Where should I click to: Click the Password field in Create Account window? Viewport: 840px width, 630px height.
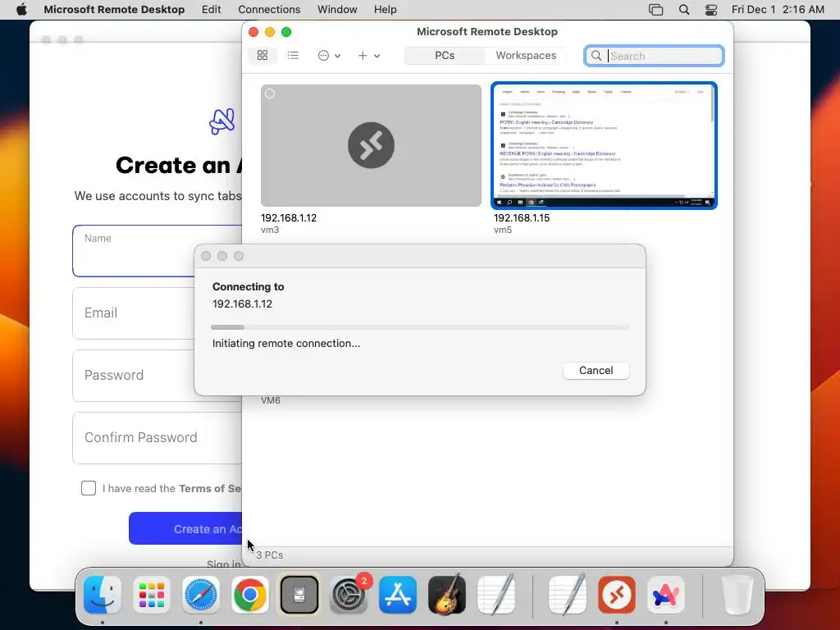pyautogui.click(x=157, y=375)
